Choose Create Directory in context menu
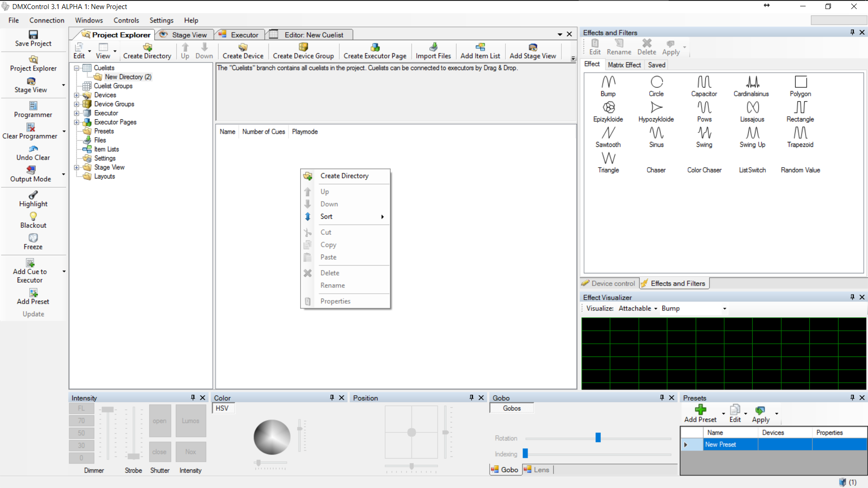868x488 pixels. (344, 176)
